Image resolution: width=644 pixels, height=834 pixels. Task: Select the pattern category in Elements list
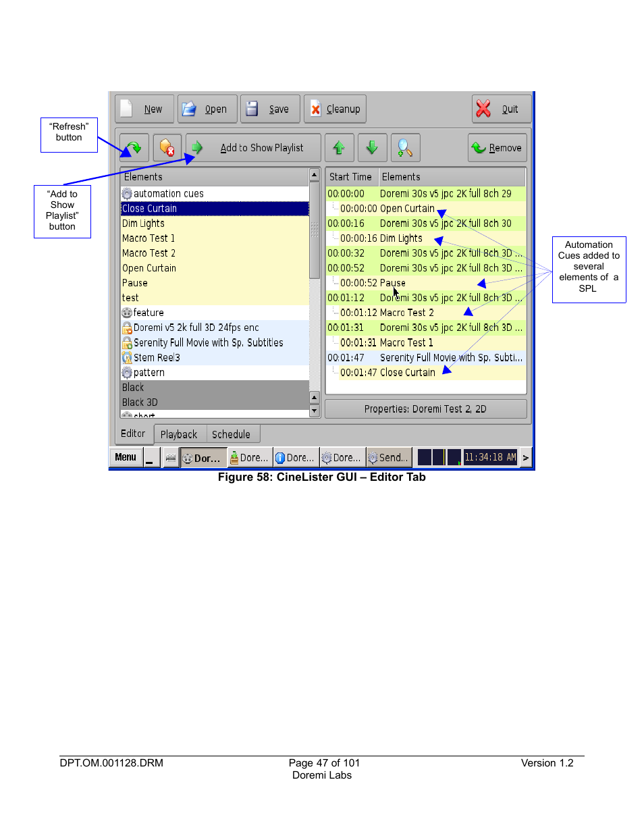tap(149, 373)
